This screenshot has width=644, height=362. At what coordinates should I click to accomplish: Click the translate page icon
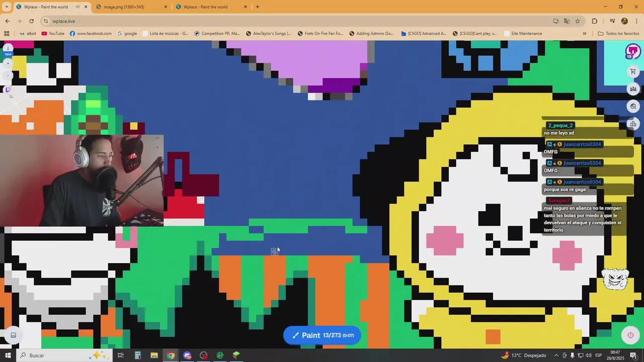pyautogui.click(x=567, y=21)
